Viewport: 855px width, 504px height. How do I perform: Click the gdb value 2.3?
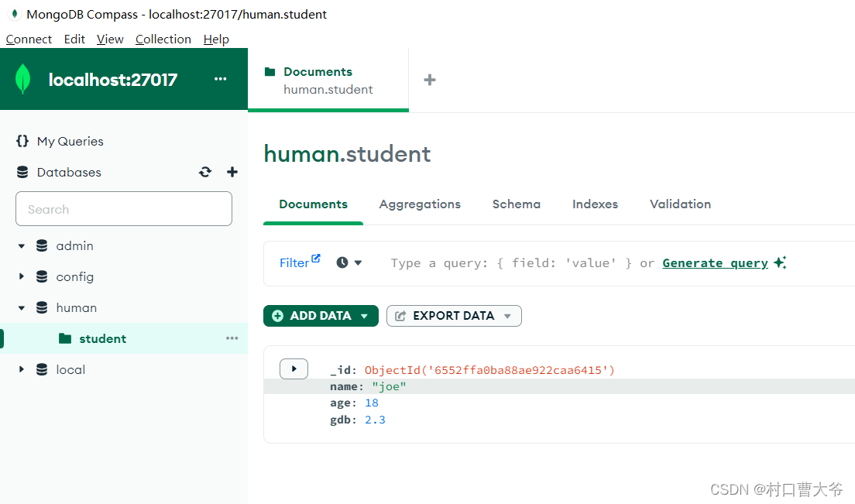coord(375,420)
